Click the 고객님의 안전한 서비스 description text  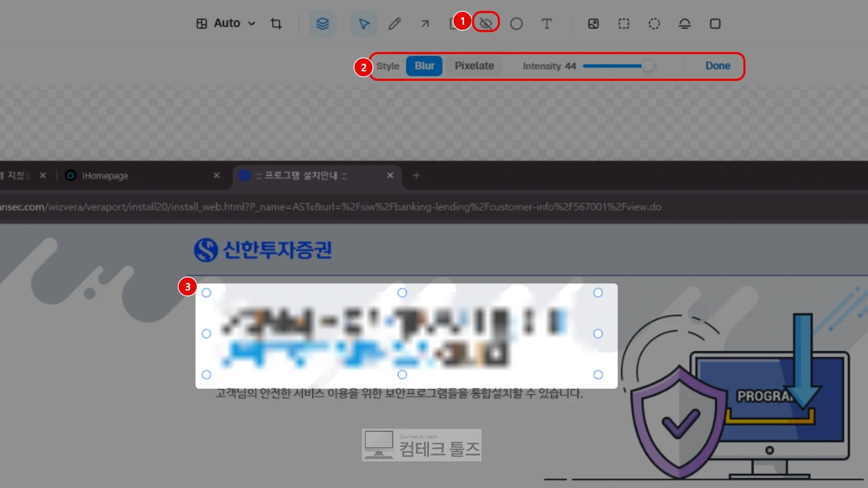pos(399,394)
